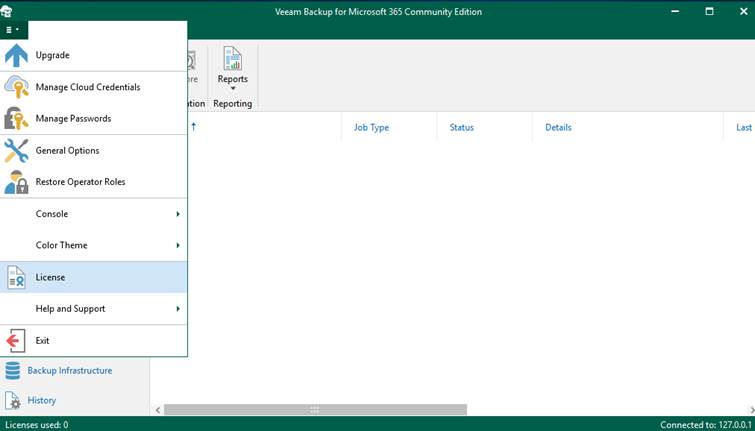755x431 pixels.
Task: Expand the Console submenu arrow
Action: click(x=178, y=214)
